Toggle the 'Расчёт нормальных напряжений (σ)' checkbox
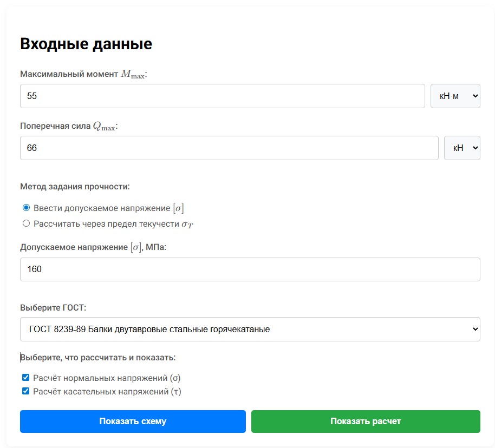Screen dimensions: 495x448 tap(25, 378)
